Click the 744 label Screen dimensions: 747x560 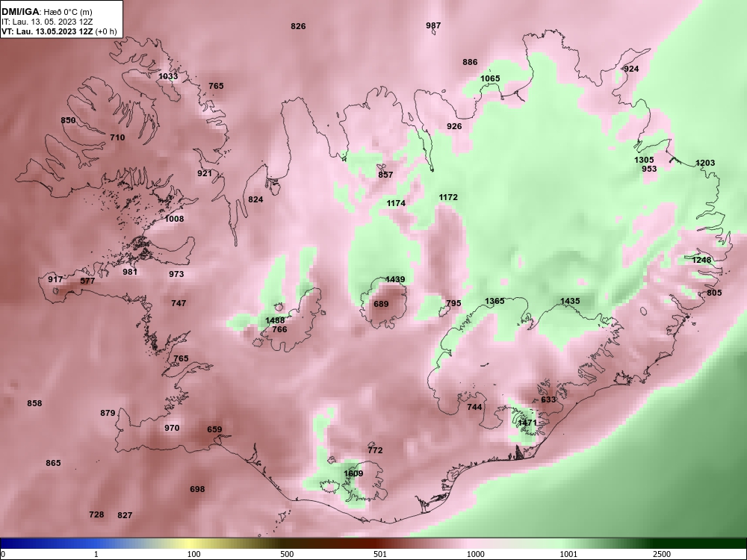coord(474,407)
